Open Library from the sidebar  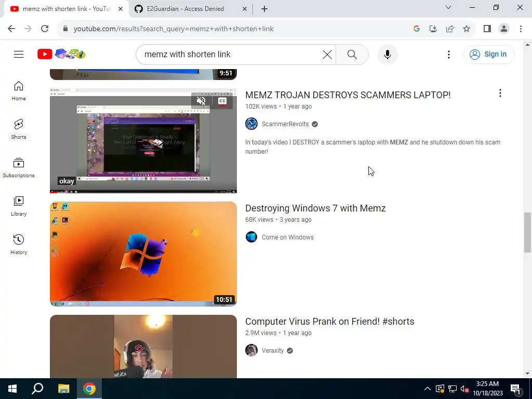click(19, 206)
